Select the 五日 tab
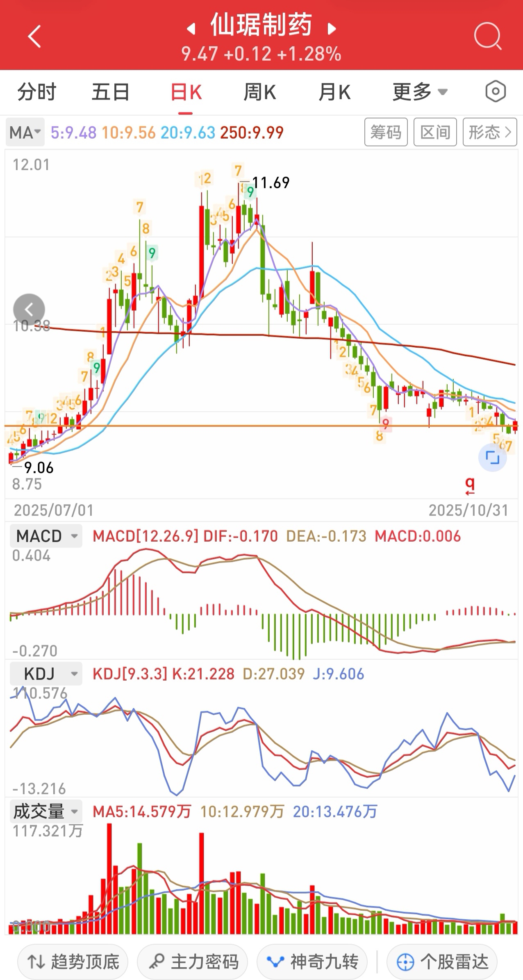 [111, 92]
